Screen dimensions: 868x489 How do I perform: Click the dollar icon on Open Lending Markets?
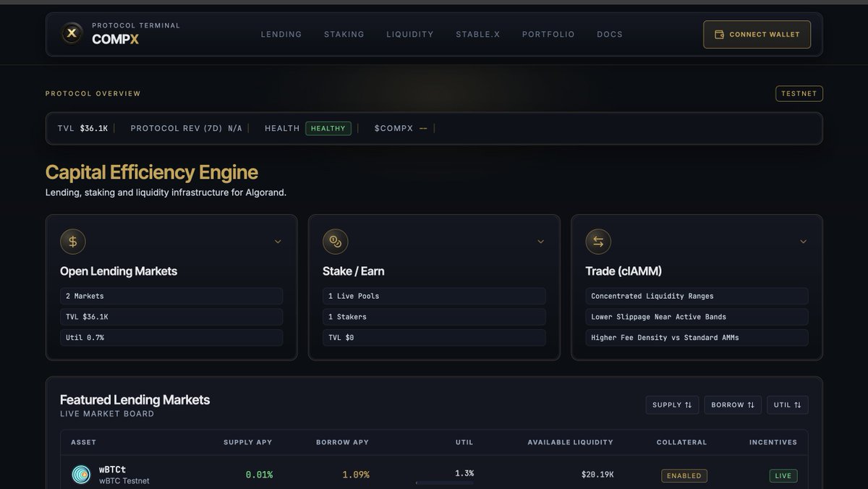click(x=72, y=242)
